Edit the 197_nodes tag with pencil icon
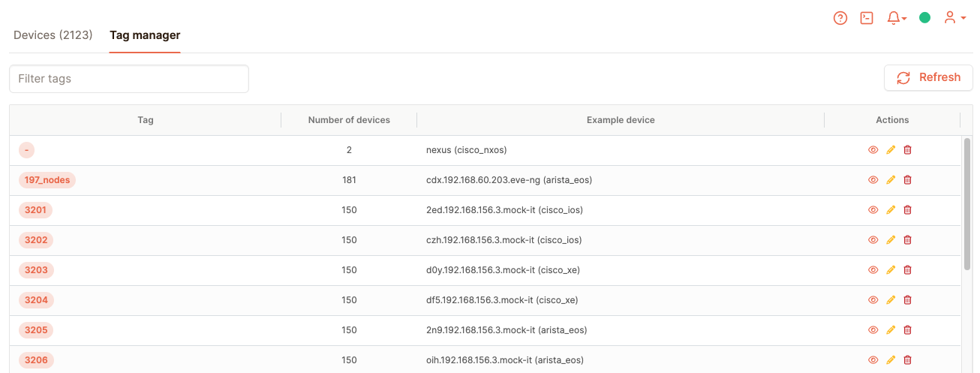This screenshot has height=373, width=980. tap(891, 180)
